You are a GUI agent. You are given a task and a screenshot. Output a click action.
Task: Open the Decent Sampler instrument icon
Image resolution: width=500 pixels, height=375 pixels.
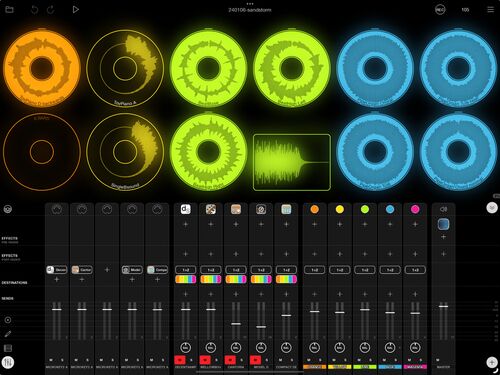point(186,209)
